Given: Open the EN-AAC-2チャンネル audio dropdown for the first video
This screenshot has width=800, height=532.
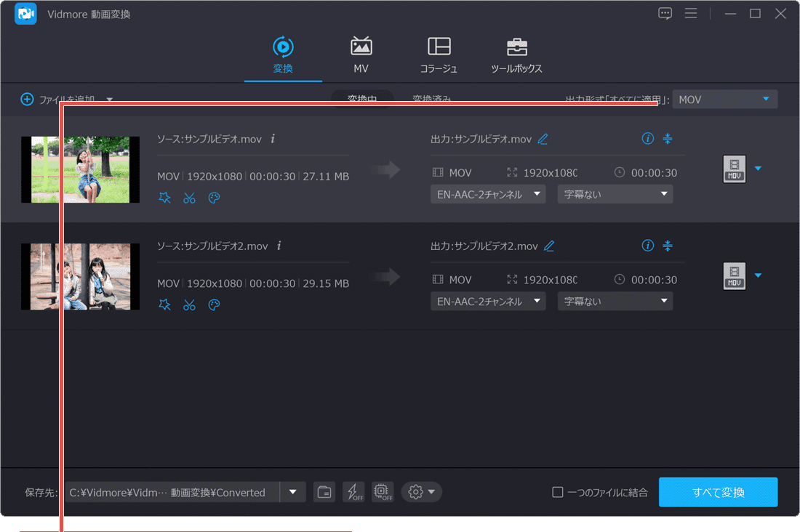Looking at the screenshot, I should point(487,194).
